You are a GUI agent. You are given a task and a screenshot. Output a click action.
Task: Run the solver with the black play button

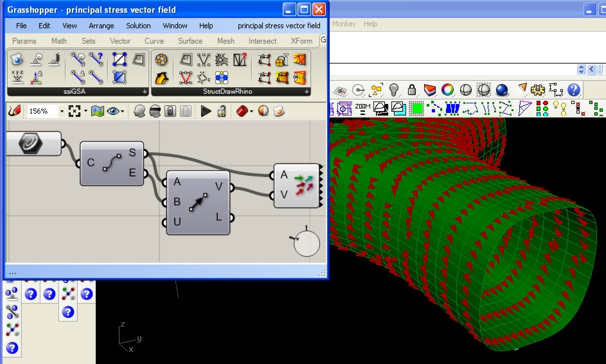206,111
